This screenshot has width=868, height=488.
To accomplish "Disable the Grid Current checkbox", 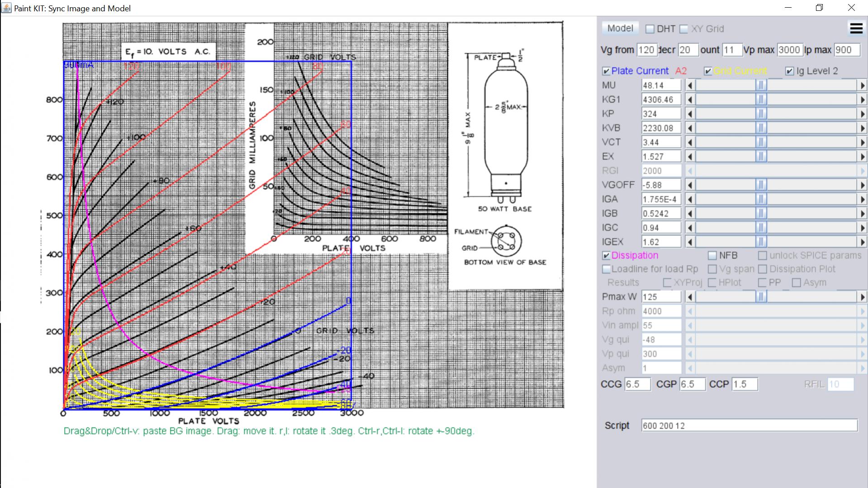I will coord(708,71).
